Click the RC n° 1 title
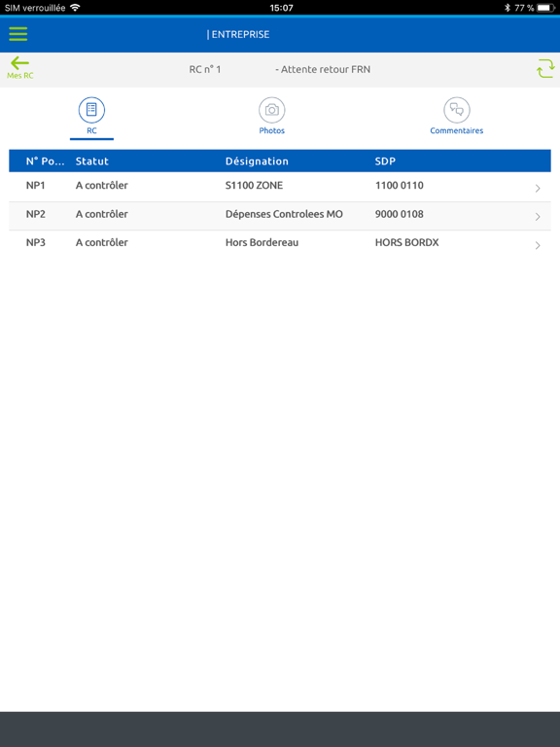The height and width of the screenshot is (747, 560). point(205,69)
